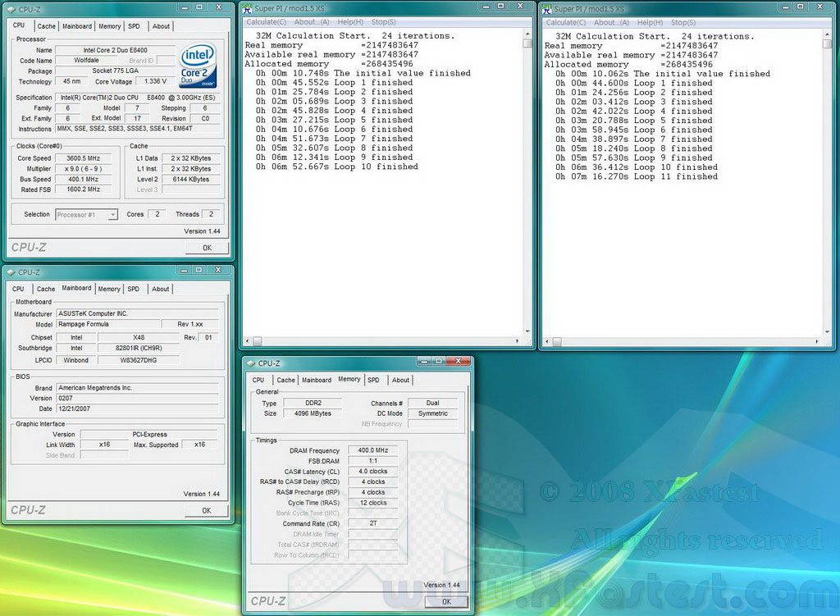
Task: Open About tab in the ASUSTeK mainboard window
Action: click(161, 289)
